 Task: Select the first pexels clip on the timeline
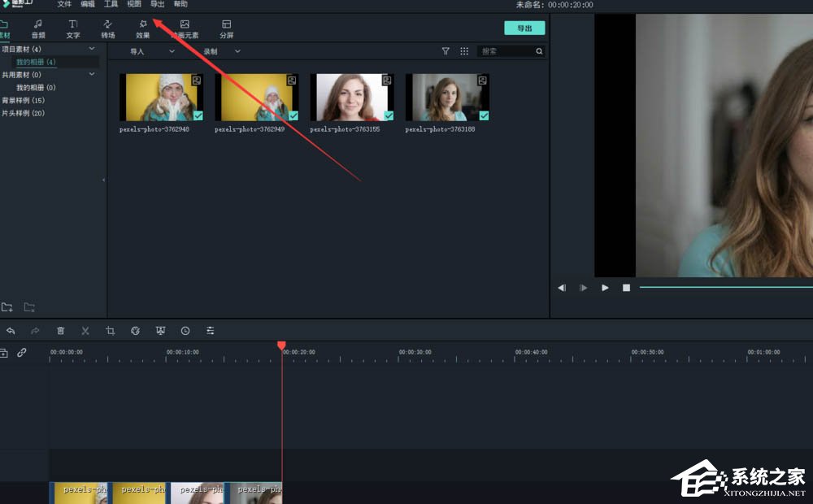click(x=79, y=493)
